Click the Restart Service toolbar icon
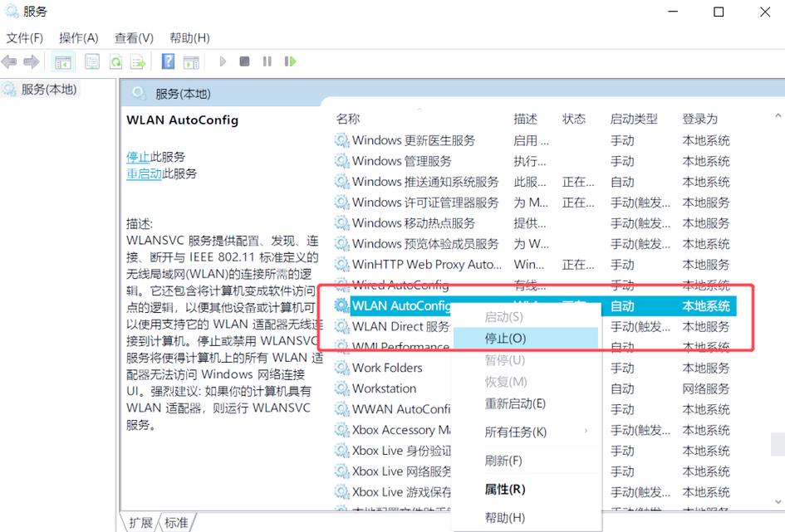The image size is (785, 532). click(x=291, y=61)
